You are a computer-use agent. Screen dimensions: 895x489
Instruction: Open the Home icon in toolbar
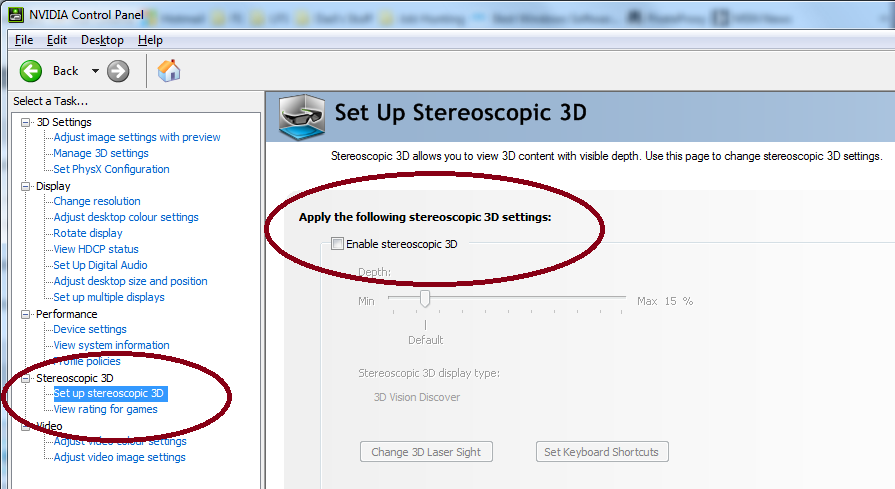tap(169, 71)
